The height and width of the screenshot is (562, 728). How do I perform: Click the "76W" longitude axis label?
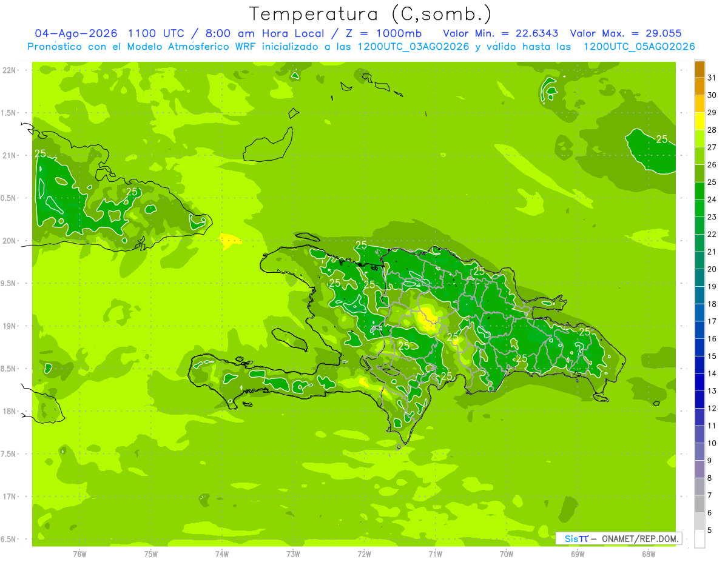(x=79, y=554)
